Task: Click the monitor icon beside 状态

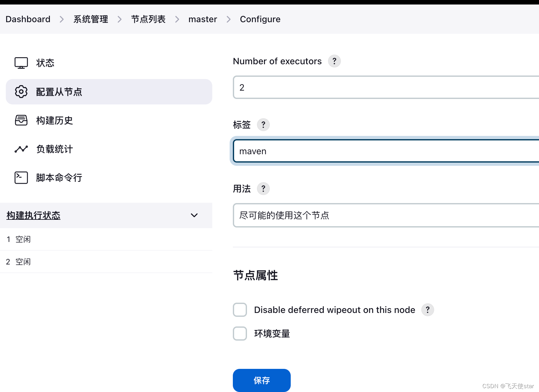Action: pos(21,63)
